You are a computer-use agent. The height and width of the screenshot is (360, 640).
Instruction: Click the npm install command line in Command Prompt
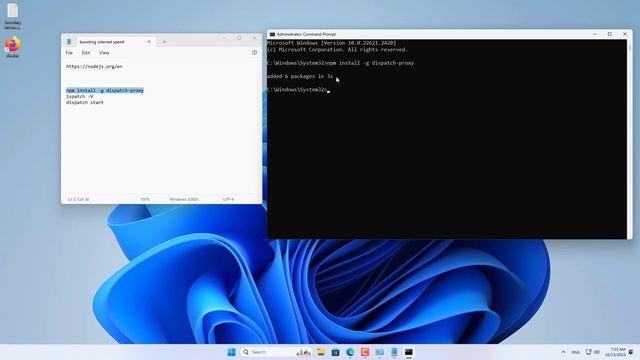pos(341,63)
